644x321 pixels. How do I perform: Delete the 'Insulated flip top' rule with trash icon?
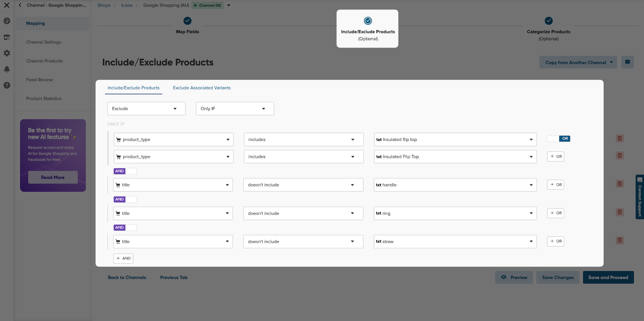(x=620, y=139)
